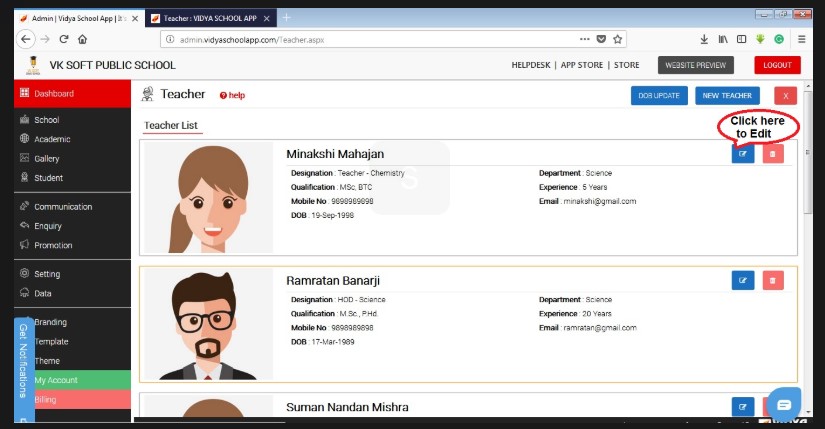Open the downloads arrow icon
This screenshot has width=825, height=429.
coord(704,39)
